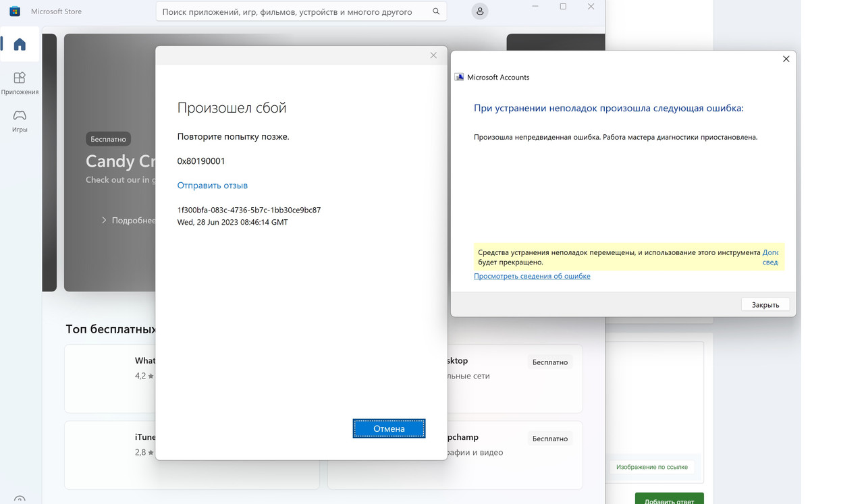Click the Microsoft Store search field

click(301, 11)
